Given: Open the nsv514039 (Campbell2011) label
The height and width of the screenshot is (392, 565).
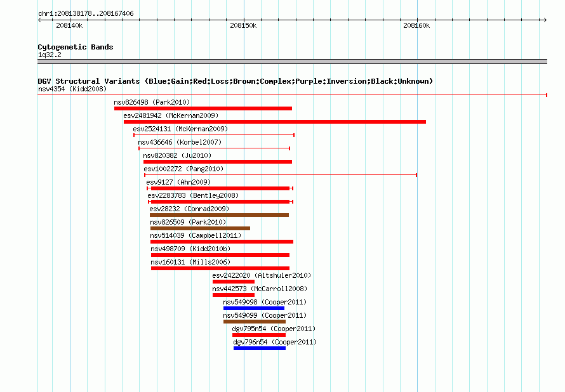Looking at the screenshot, I should point(196,235).
